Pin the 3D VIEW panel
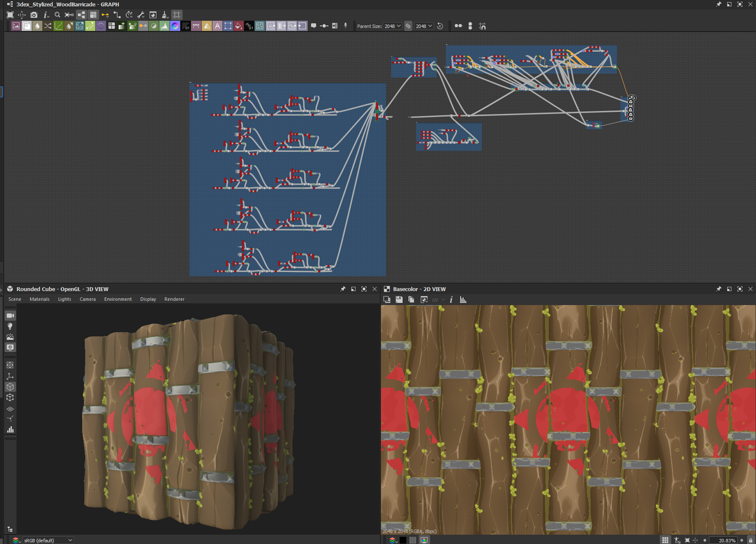 (x=343, y=289)
